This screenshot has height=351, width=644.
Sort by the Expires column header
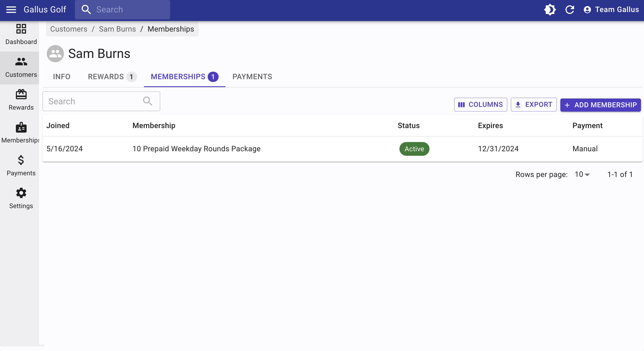click(490, 126)
